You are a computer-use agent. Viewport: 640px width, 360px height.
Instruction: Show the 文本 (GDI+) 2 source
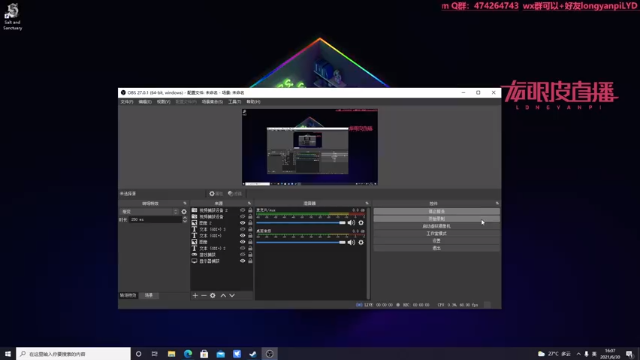pyautogui.click(x=242, y=248)
